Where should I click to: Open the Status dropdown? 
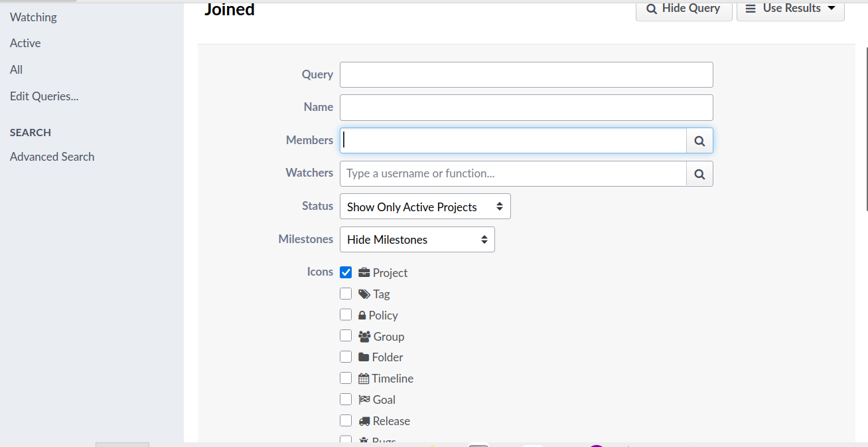coord(425,207)
